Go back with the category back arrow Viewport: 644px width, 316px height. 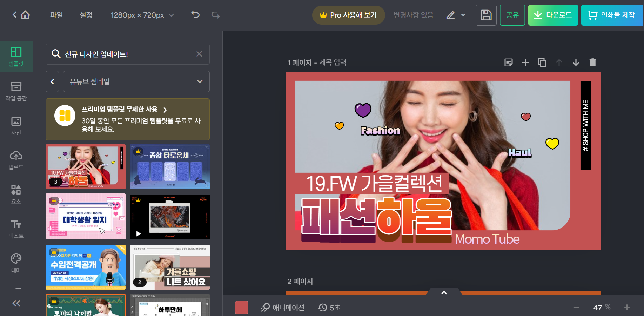(x=52, y=81)
